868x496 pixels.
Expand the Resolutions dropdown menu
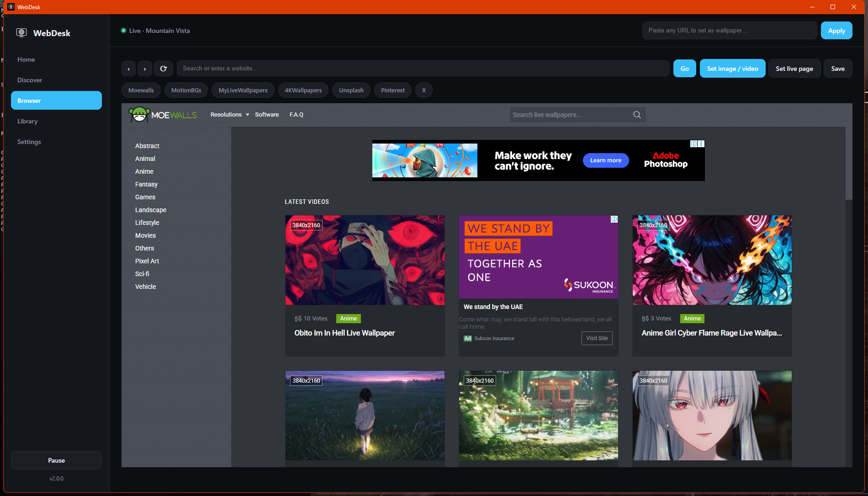click(230, 115)
